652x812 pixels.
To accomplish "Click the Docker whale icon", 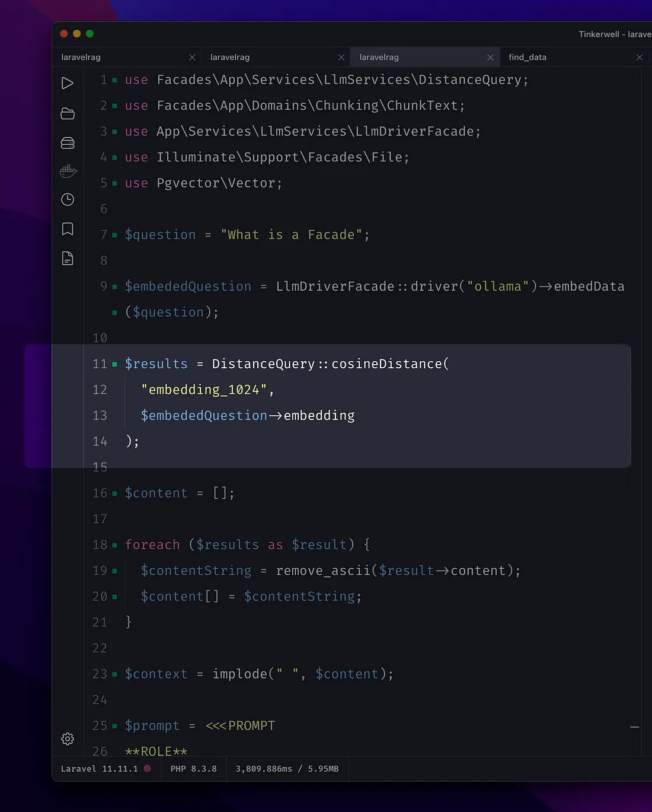I will coord(68,171).
